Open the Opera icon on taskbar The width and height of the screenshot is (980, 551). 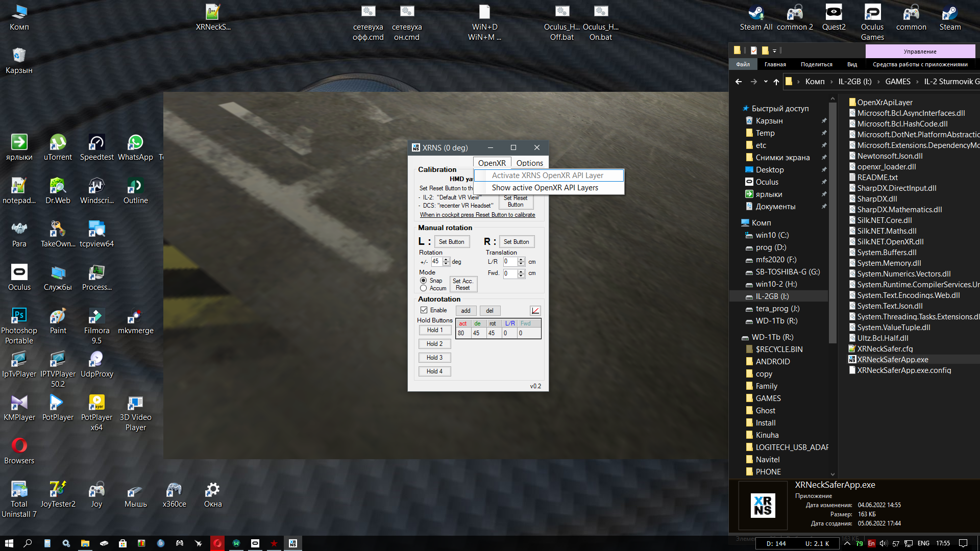point(217,543)
